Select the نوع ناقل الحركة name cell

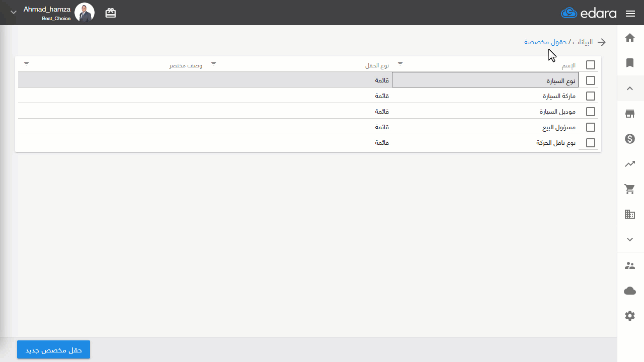(x=485, y=143)
